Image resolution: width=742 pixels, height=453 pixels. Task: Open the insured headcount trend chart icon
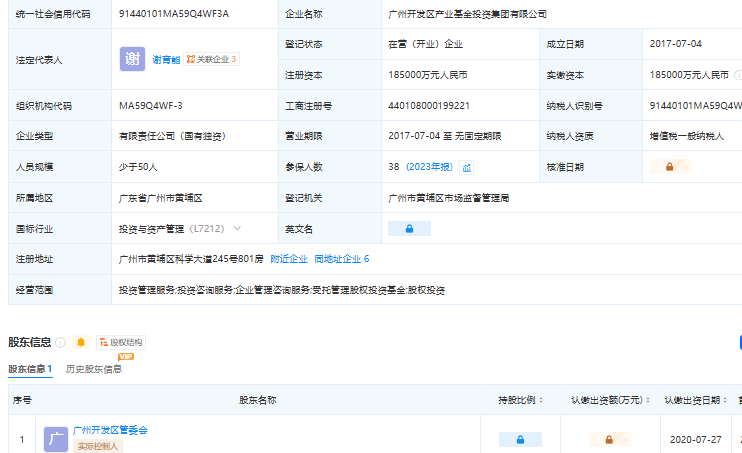click(x=467, y=168)
